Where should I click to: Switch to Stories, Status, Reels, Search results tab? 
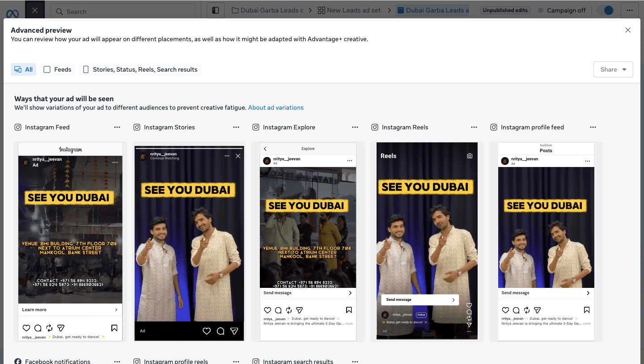click(140, 69)
